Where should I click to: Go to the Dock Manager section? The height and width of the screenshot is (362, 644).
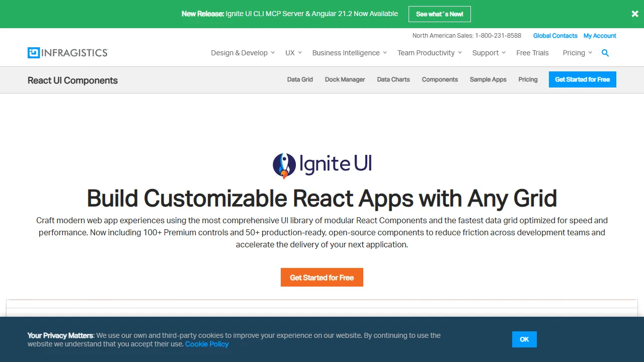point(345,79)
